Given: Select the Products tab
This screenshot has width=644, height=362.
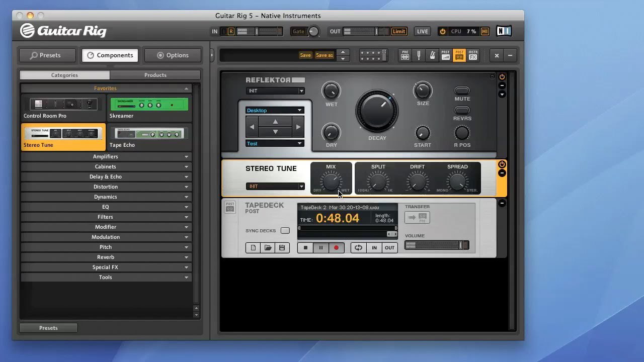Looking at the screenshot, I should point(155,75).
